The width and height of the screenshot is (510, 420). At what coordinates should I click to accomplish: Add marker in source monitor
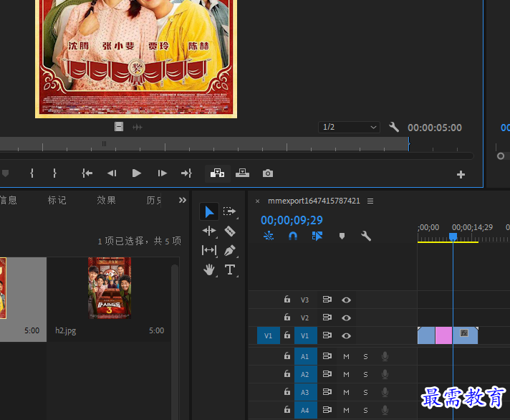[x=5, y=173]
